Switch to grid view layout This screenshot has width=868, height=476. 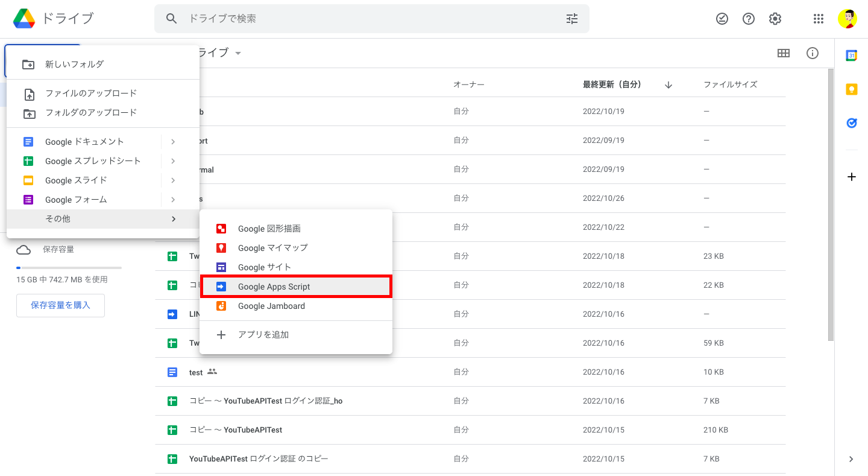click(x=784, y=53)
